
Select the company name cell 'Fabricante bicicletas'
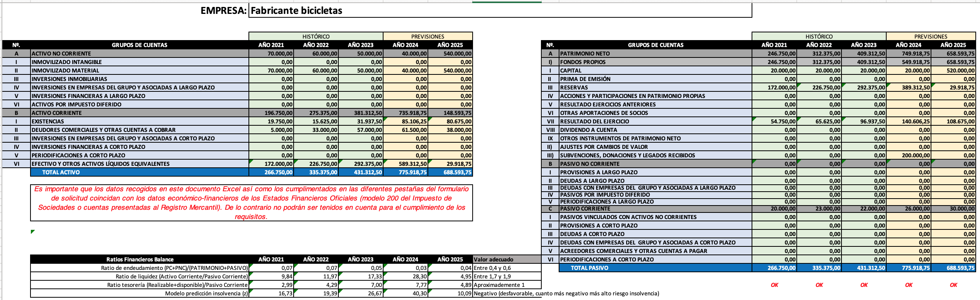tap(500, 10)
